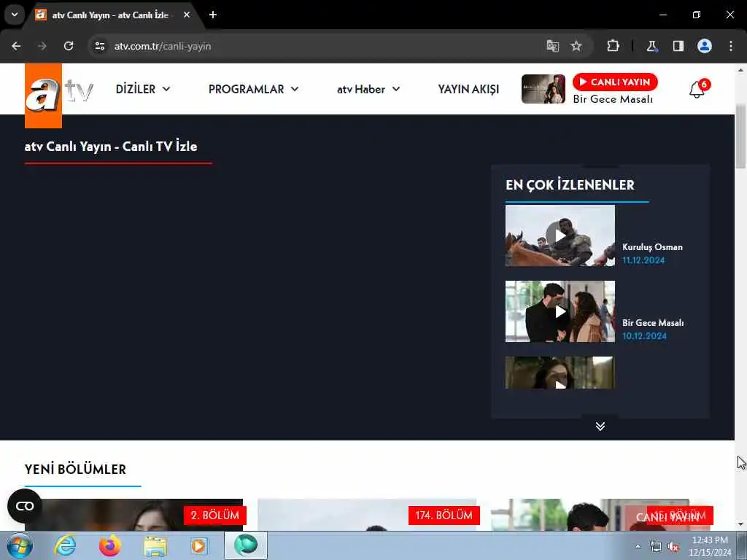Click the browser forward arrow

[x=42, y=46]
